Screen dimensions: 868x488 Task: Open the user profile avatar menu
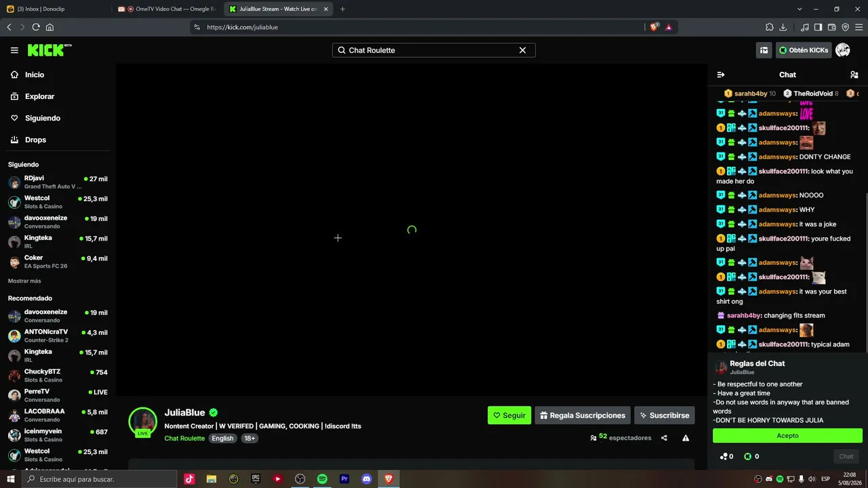click(843, 50)
